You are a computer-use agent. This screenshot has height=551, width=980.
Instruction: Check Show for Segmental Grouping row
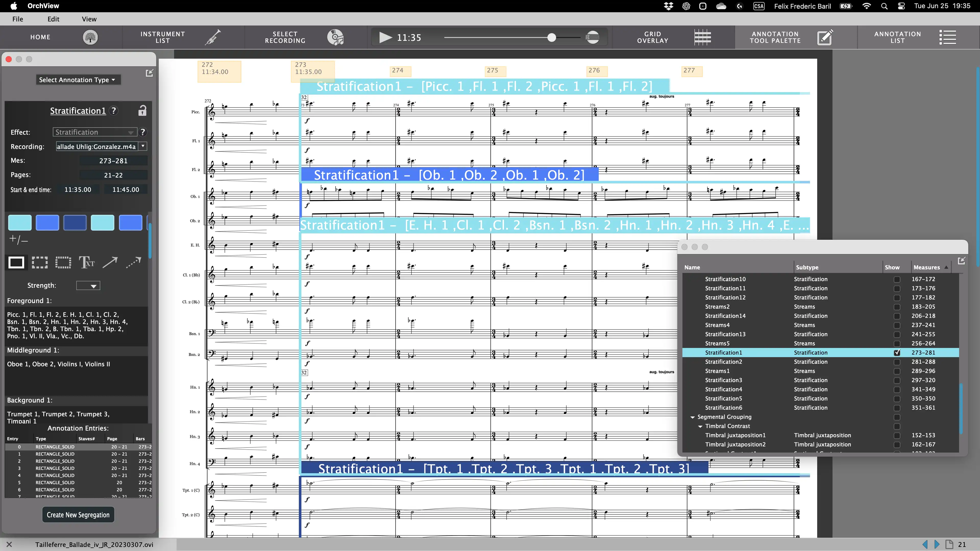[897, 417]
